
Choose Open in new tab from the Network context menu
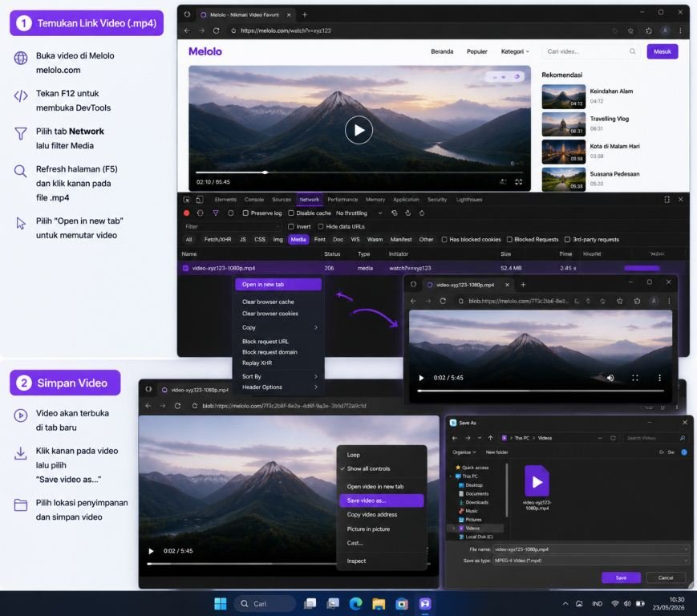(x=278, y=285)
